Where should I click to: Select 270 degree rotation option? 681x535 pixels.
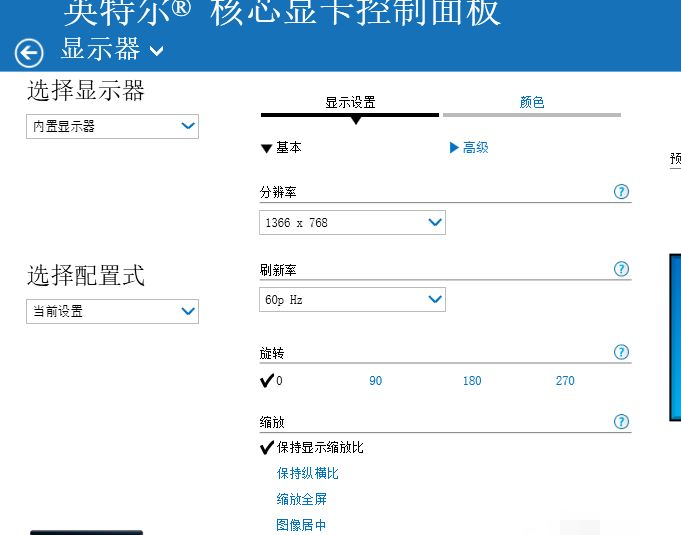pos(565,381)
